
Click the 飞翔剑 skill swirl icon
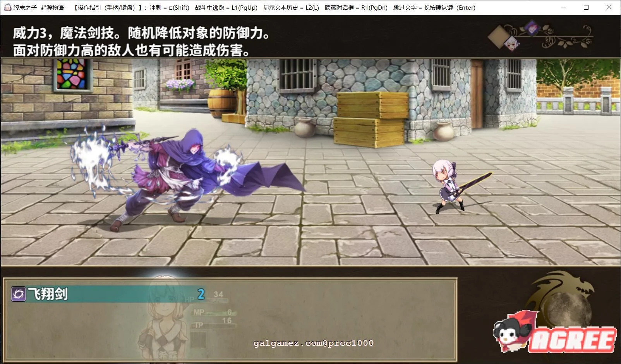[18, 294]
